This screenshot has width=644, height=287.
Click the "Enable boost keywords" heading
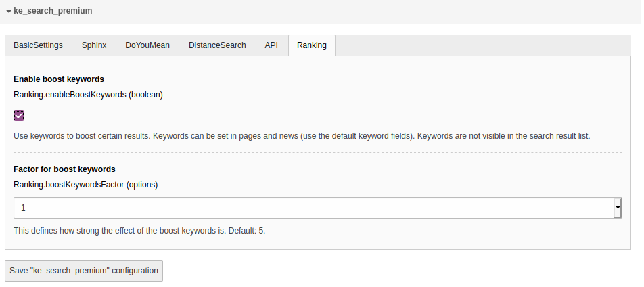coord(59,79)
